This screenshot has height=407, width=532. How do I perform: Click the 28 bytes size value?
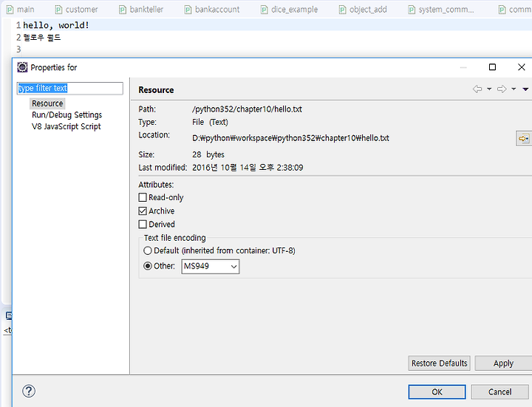(208, 154)
